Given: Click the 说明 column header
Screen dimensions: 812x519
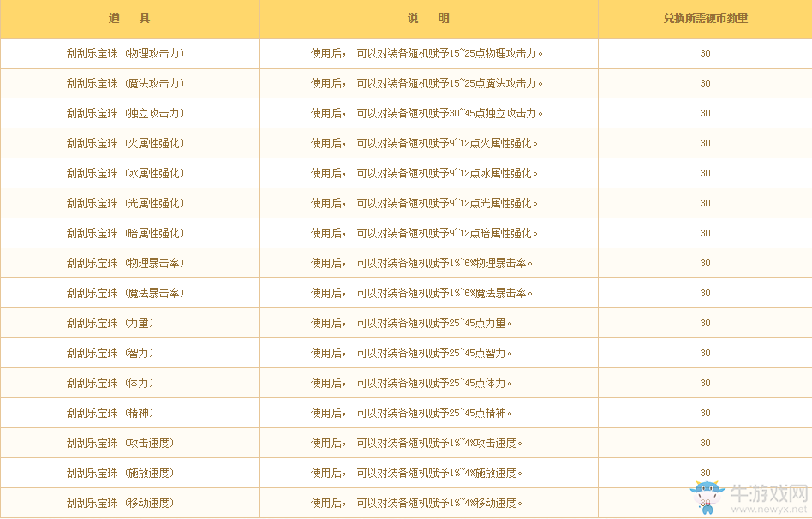Looking at the screenshot, I should 428,19.
